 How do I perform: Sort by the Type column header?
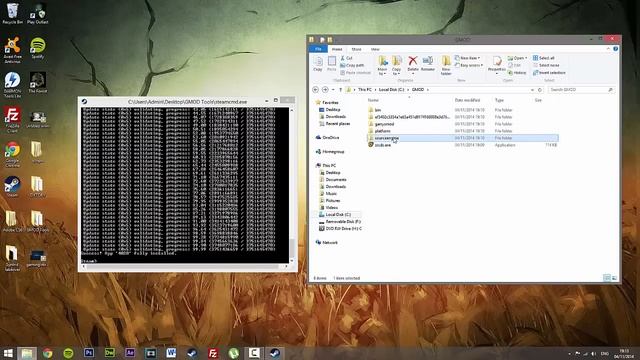pos(499,100)
